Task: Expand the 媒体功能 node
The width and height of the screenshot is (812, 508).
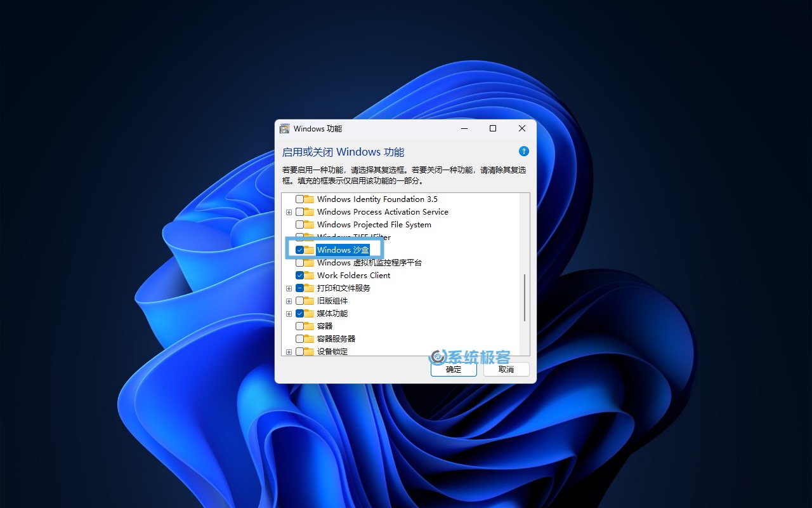Action: (x=289, y=313)
